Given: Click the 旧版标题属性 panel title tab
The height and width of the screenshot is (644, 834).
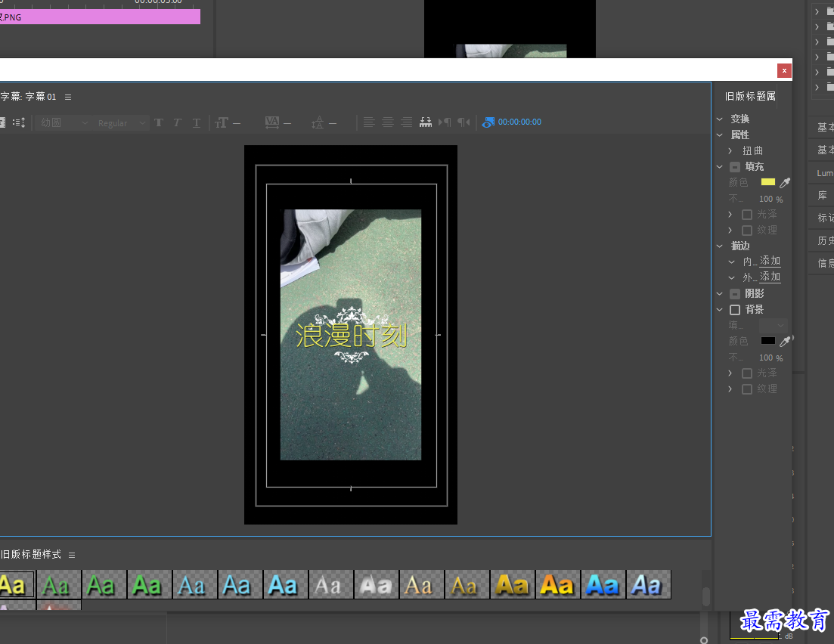Looking at the screenshot, I should [750, 96].
